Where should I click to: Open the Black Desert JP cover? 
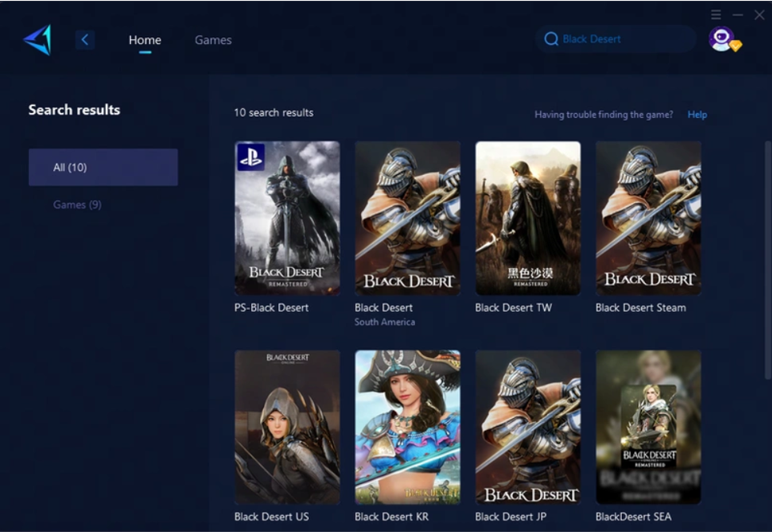tap(528, 427)
